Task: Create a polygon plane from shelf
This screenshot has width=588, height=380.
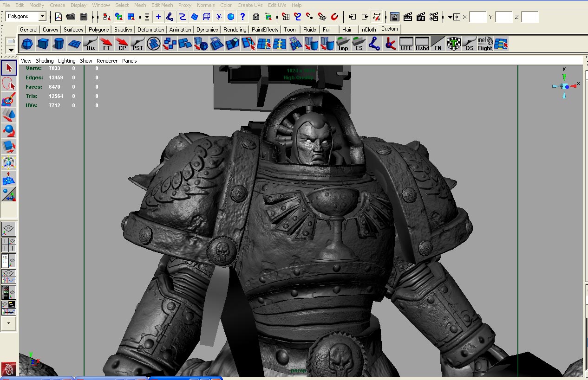Action: (75, 44)
